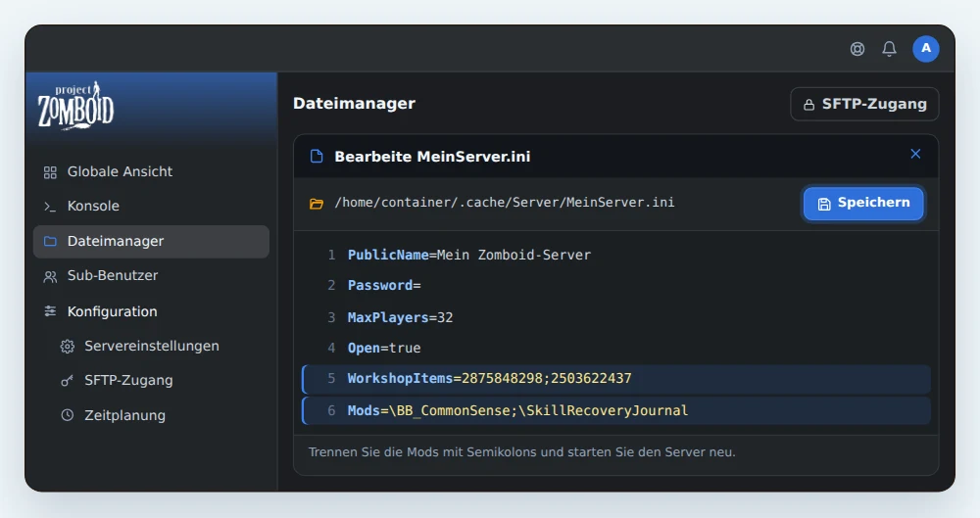
Task: Click the lock icon on SFTP-Zugang button
Action: click(808, 105)
